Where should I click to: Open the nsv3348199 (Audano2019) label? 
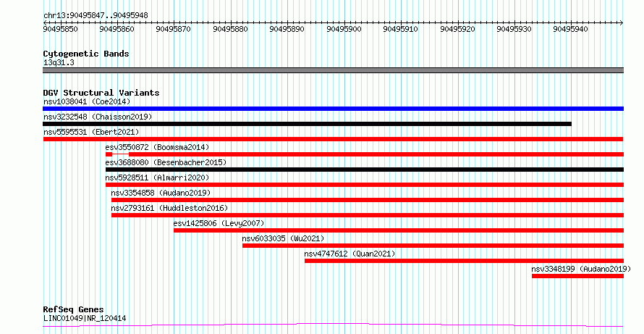tap(581, 269)
